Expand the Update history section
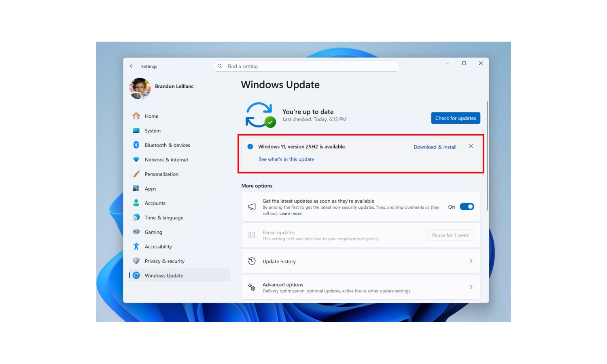Screen dimensions: 607x364 click(x=361, y=261)
